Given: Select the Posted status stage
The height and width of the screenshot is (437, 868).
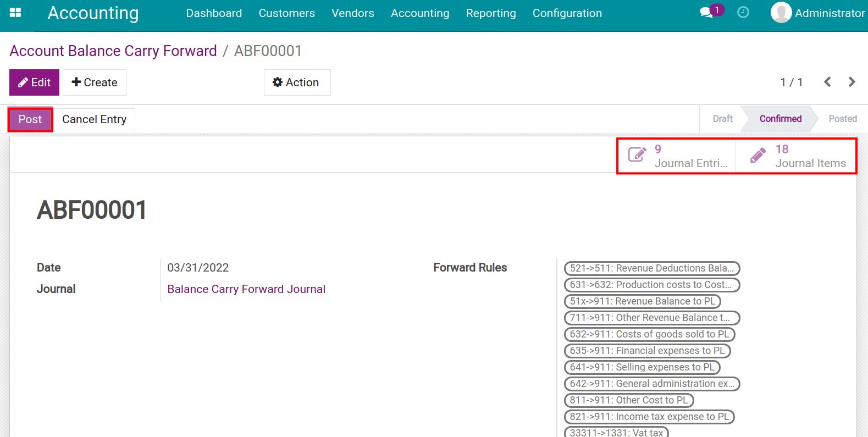Looking at the screenshot, I should tap(843, 119).
